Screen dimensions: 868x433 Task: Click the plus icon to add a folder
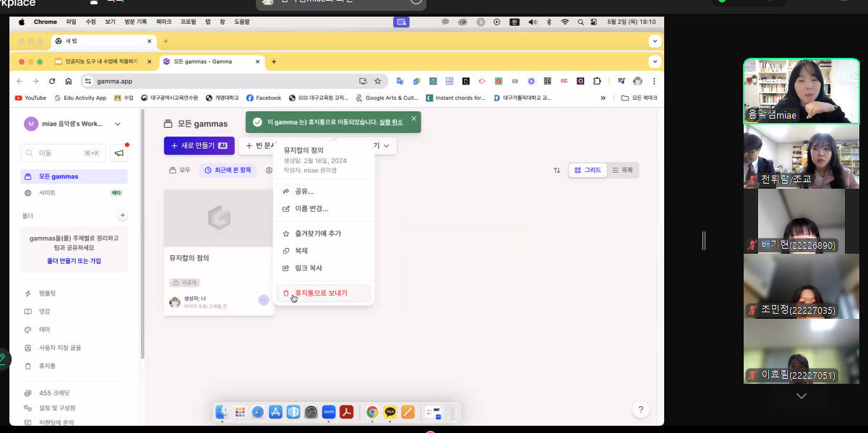click(x=122, y=215)
